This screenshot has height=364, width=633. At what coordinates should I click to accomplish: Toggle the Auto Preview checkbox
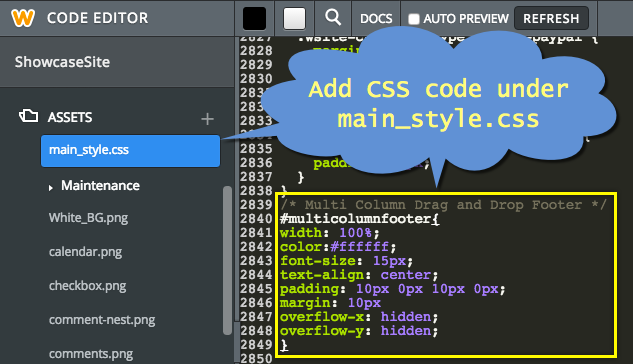coord(413,19)
